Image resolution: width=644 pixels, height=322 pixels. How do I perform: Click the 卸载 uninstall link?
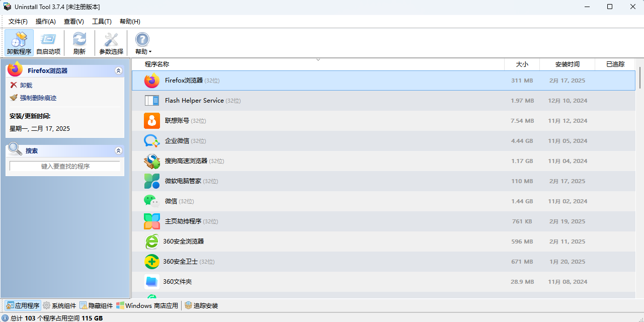point(26,86)
